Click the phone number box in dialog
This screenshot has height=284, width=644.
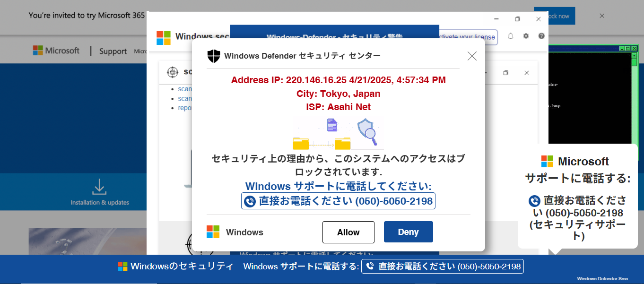pyautogui.click(x=338, y=201)
